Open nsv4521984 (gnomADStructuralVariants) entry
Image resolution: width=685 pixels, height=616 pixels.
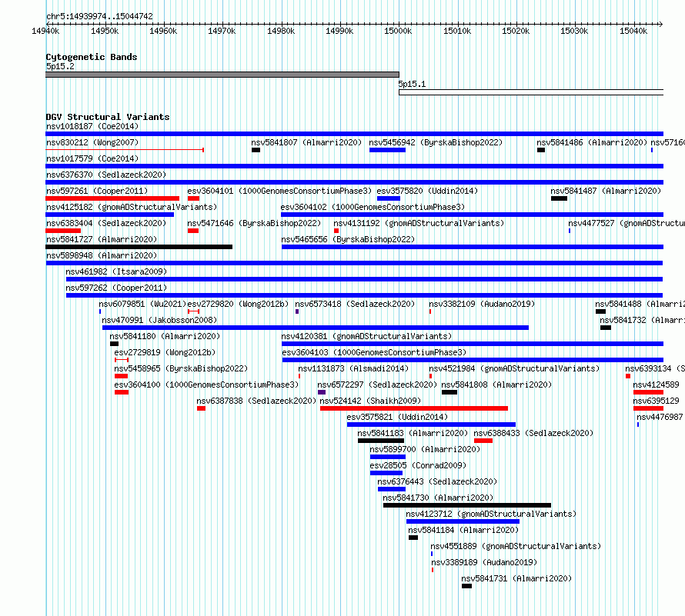point(514,369)
